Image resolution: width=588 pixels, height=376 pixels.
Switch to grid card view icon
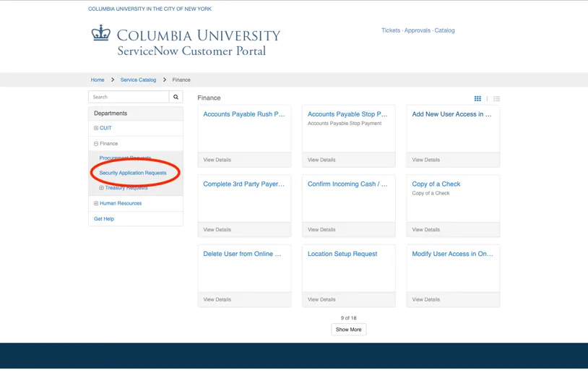click(x=477, y=98)
